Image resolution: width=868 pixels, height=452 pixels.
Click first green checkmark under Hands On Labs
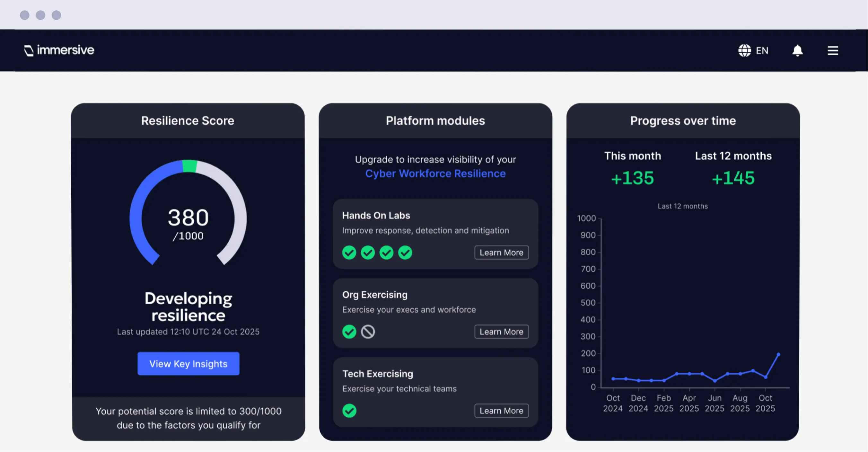point(349,253)
